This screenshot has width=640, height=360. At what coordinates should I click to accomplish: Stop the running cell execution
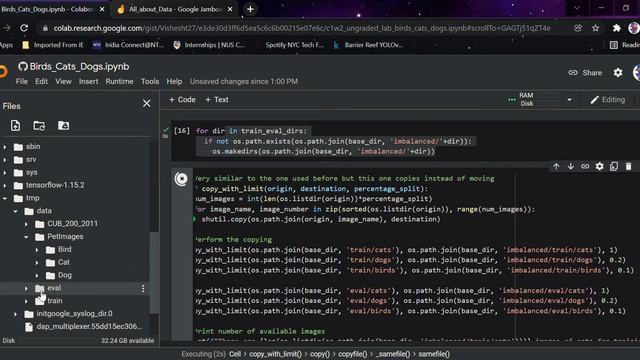pyautogui.click(x=181, y=179)
